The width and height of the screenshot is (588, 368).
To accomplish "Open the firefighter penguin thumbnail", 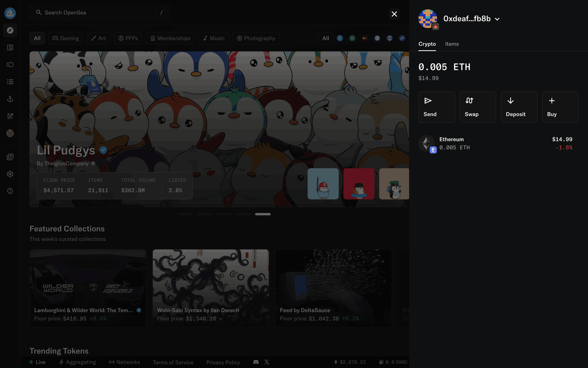I will (323, 184).
